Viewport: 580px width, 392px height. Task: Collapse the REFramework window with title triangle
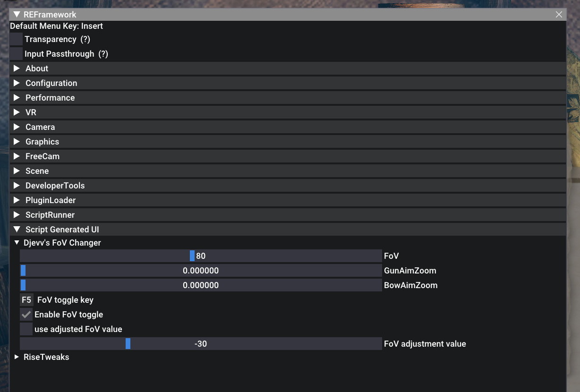point(17,15)
